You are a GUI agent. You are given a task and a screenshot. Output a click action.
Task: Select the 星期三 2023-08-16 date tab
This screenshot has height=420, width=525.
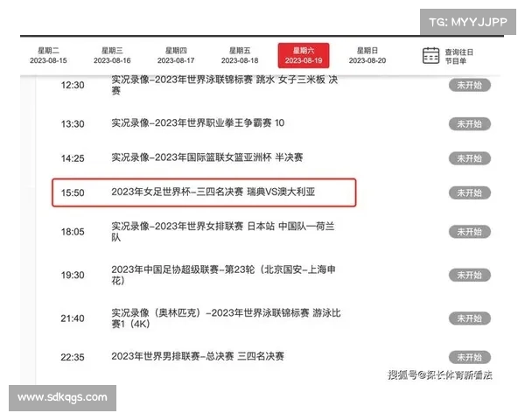tap(112, 56)
